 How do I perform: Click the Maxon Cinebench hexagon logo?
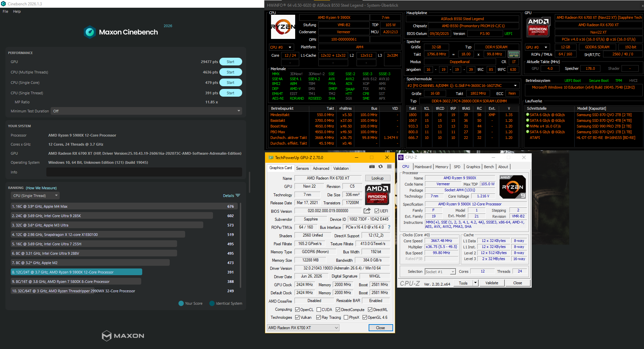(x=90, y=32)
